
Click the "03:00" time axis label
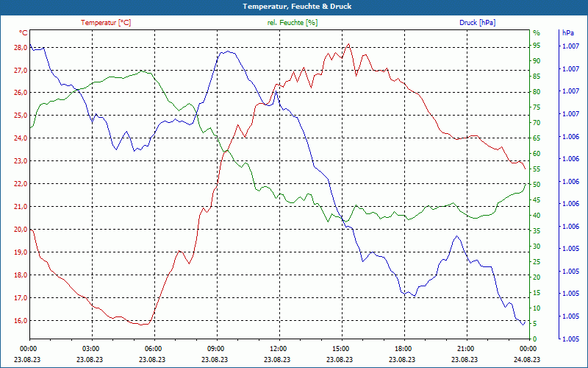(x=90, y=349)
